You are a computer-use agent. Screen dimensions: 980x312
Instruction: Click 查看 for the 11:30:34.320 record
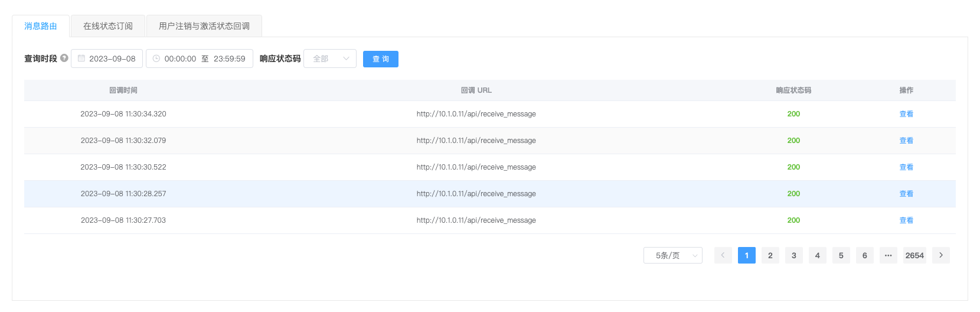tap(906, 114)
